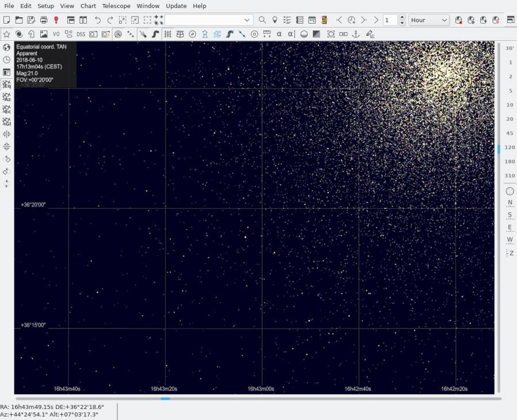Open the VO catalog tool

pos(56,35)
